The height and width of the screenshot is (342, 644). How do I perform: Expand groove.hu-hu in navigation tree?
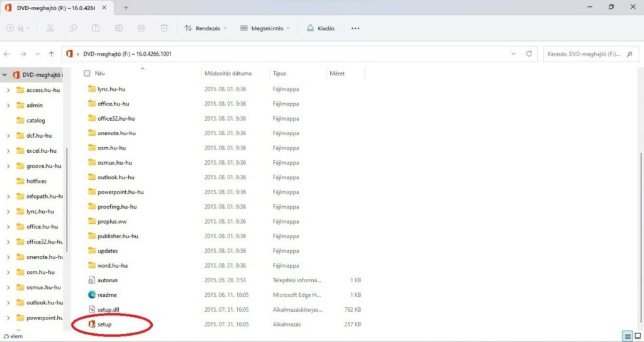[x=8, y=166]
